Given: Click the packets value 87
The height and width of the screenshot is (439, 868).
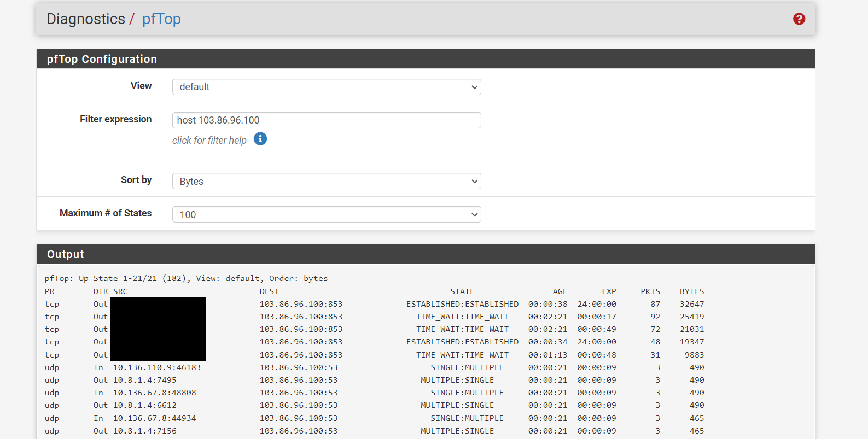Looking at the screenshot, I should click(655, 304).
